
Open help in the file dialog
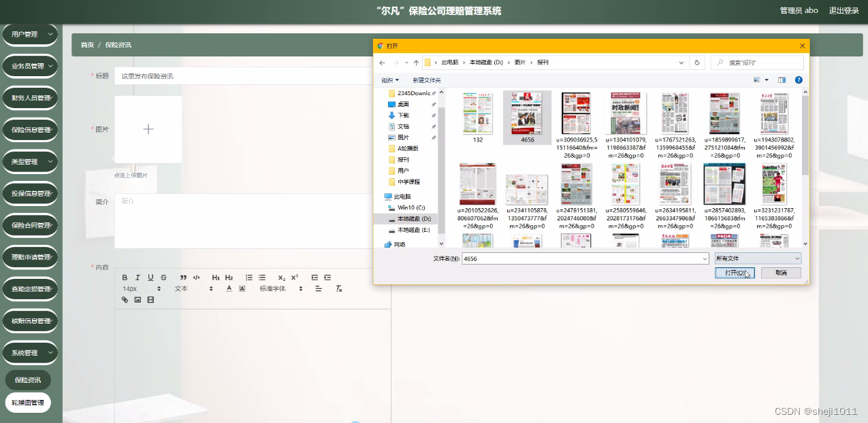coord(799,80)
